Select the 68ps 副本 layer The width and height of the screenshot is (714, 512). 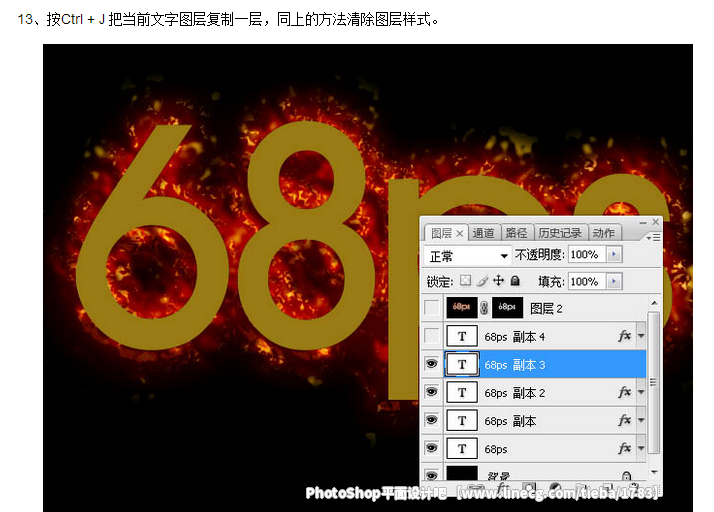coord(540,421)
